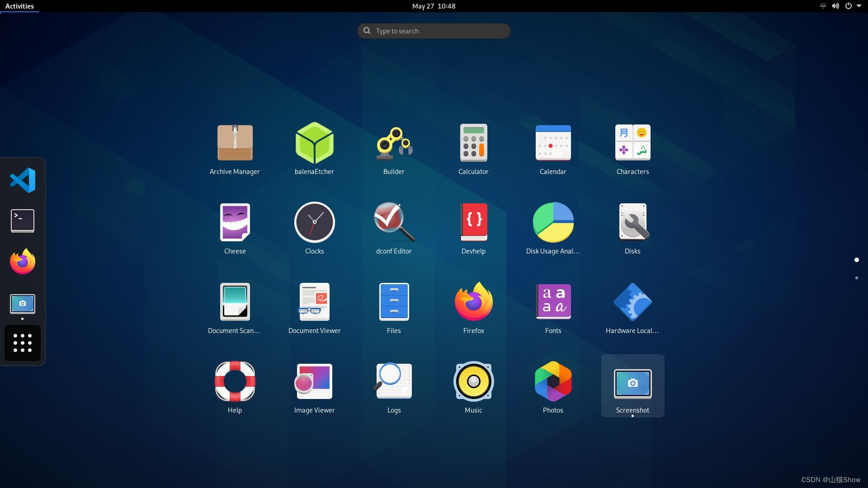Open the Builder app

coord(394,143)
